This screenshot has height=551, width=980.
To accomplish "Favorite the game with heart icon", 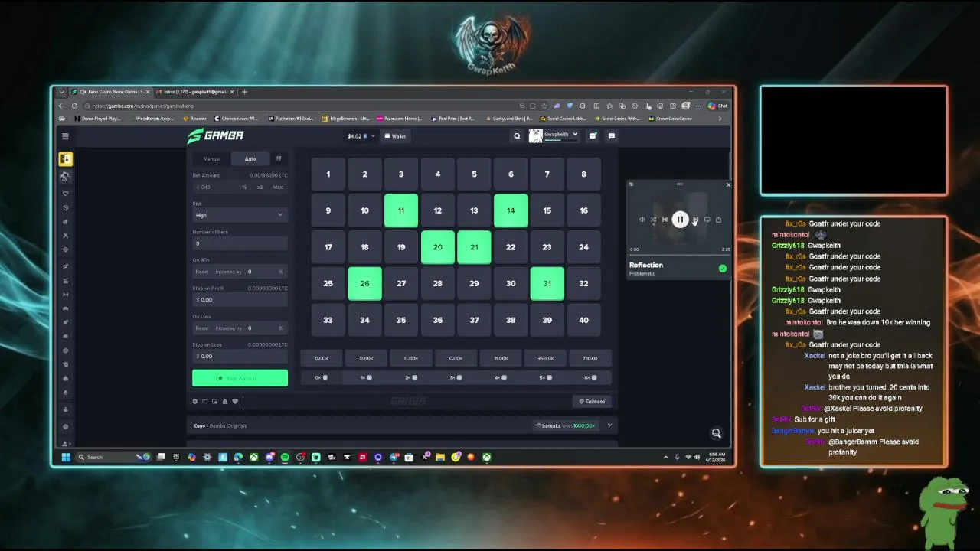I will click(235, 401).
